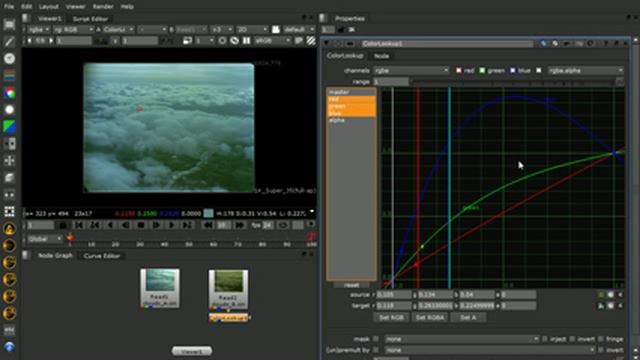Screen dimensions: 640x360
Task: Open the Color nodes wheel icon
Action: click(x=9, y=93)
